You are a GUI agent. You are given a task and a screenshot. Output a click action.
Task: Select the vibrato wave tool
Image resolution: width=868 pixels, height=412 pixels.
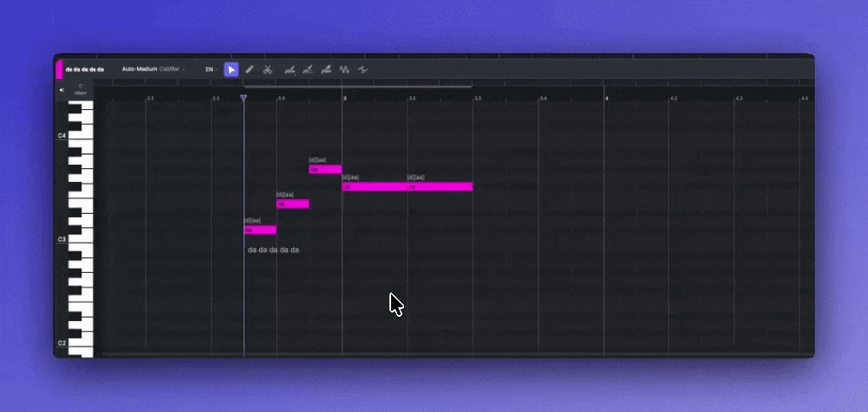pos(344,70)
